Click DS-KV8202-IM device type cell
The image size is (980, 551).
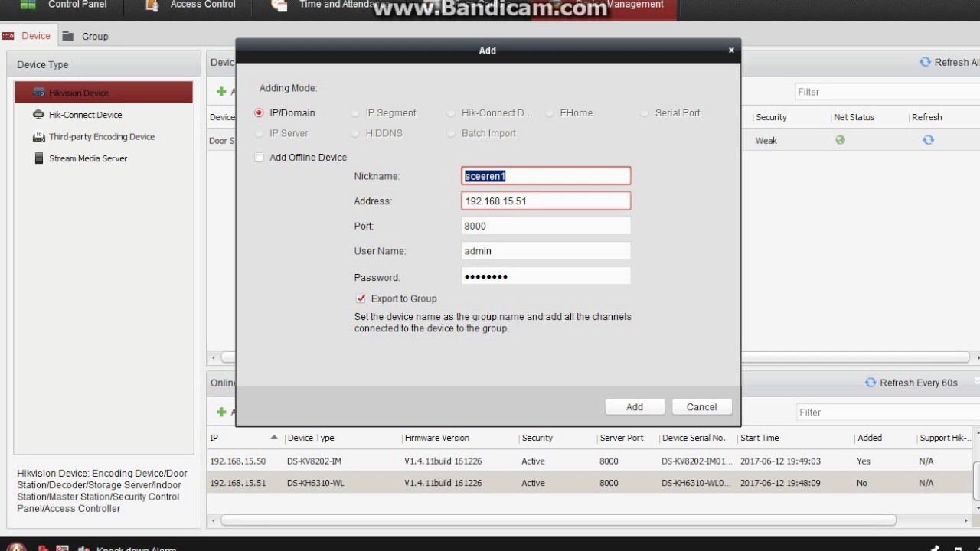[315, 461]
